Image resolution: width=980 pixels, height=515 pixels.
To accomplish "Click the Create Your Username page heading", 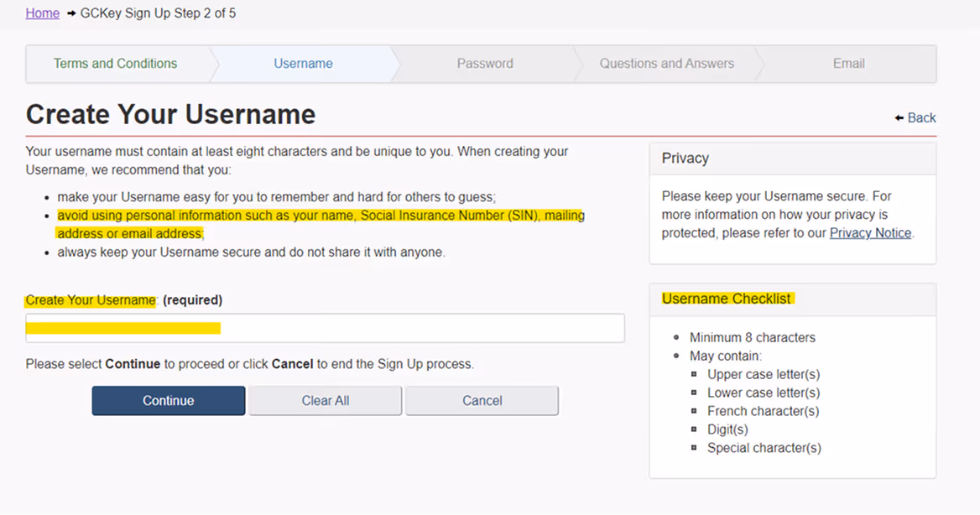I will [170, 114].
